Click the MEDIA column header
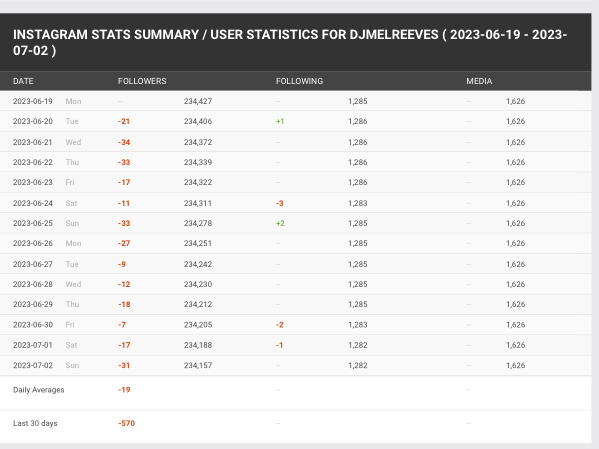 (479, 81)
